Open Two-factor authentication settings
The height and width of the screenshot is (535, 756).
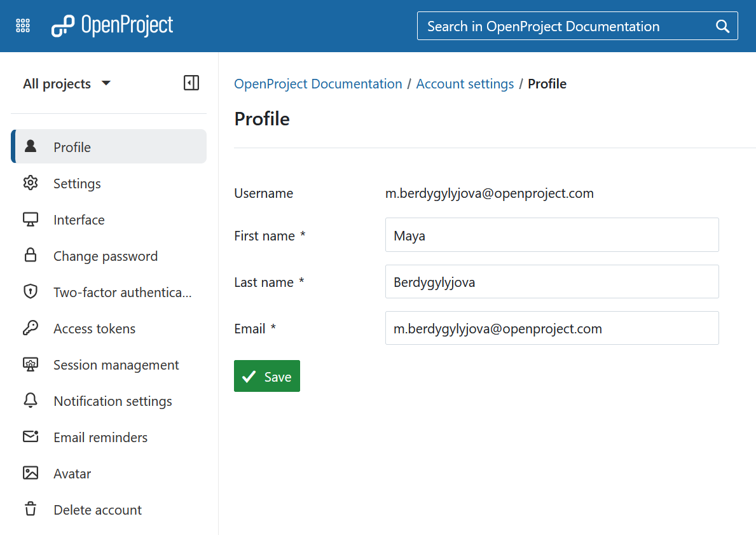[x=109, y=292]
